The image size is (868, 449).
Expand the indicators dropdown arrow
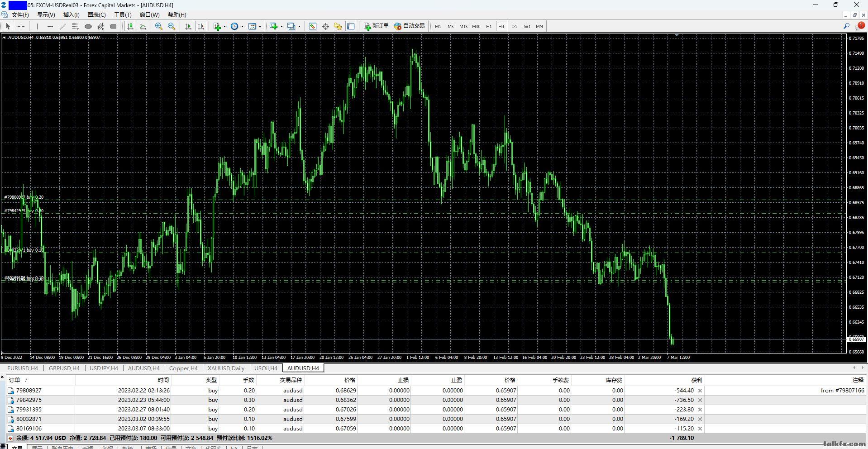224,26
